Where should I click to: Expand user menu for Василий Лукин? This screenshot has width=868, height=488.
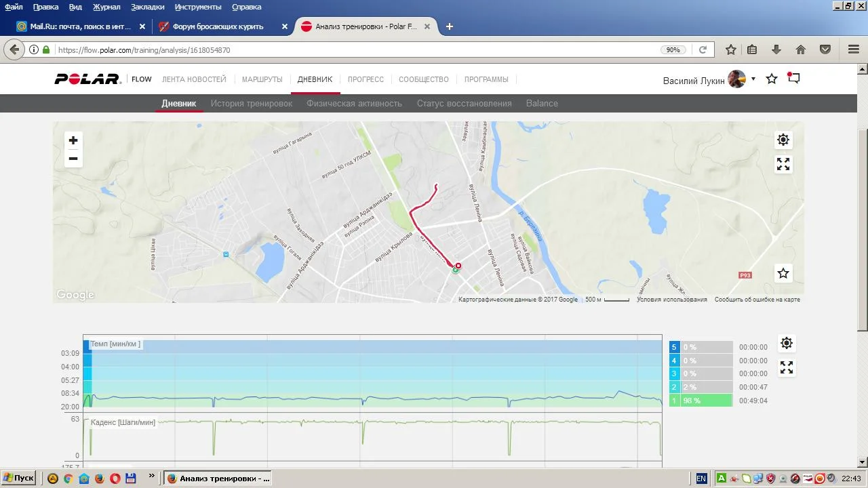coord(753,79)
